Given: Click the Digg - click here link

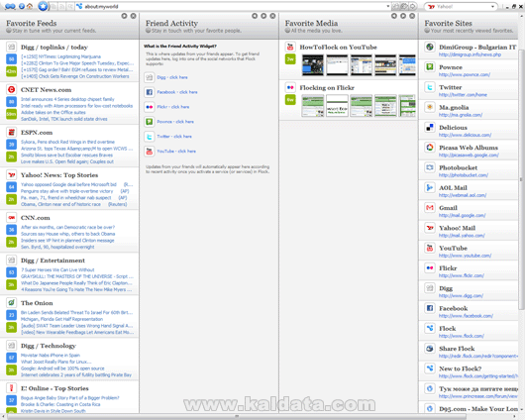Looking at the screenshot, I should coord(172,77).
